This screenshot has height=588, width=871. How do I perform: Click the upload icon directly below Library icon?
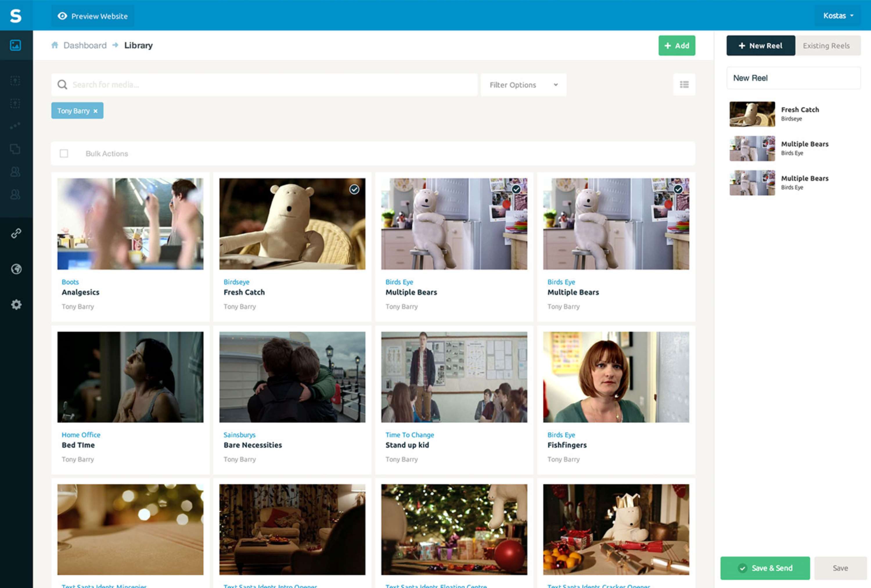(x=15, y=80)
